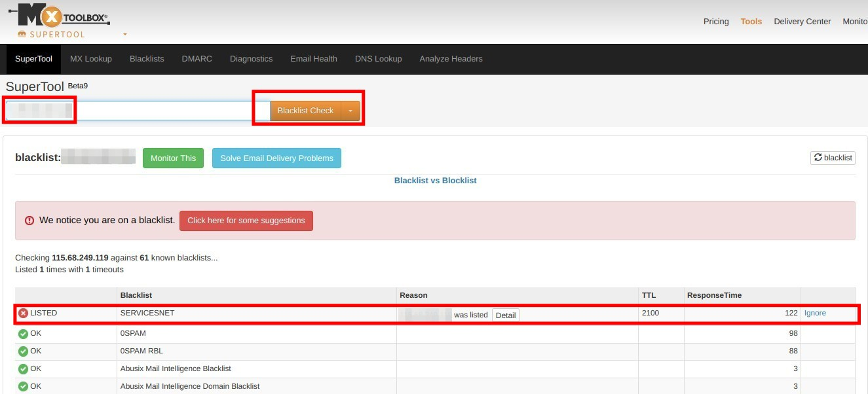The image size is (868, 394).
Task: Open Blacklist vs Blocklist link
Action: (x=436, y=180)
